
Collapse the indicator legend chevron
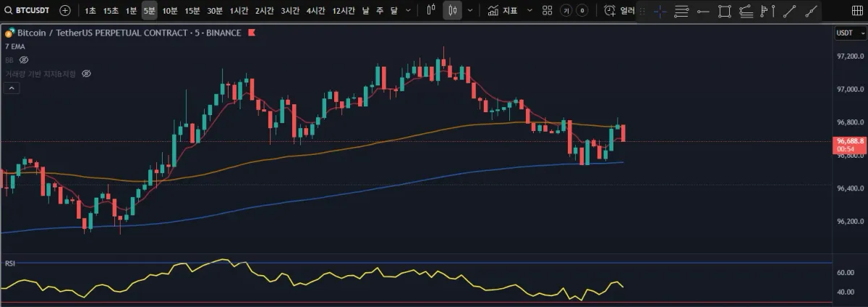click(x=12, y=88)
